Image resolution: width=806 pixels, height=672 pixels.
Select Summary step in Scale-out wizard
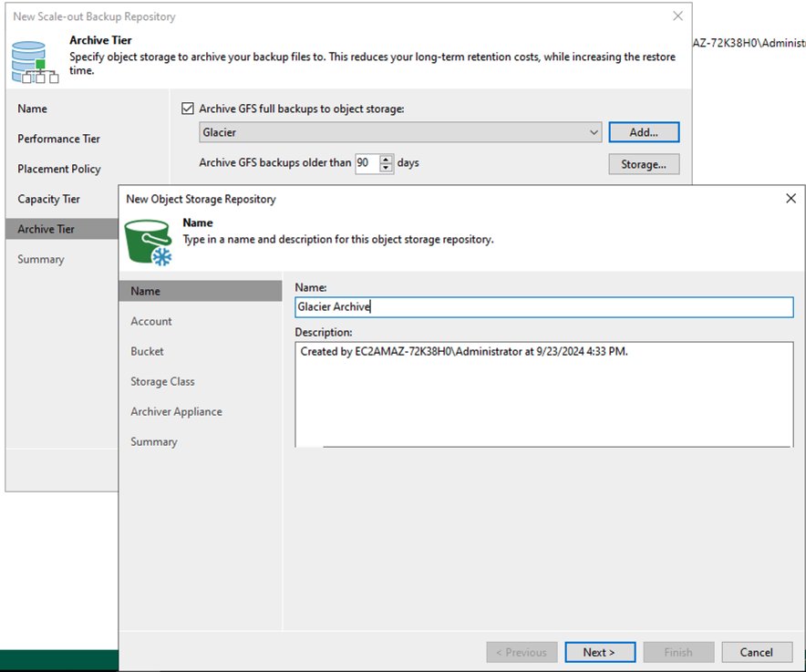point(41,259)
